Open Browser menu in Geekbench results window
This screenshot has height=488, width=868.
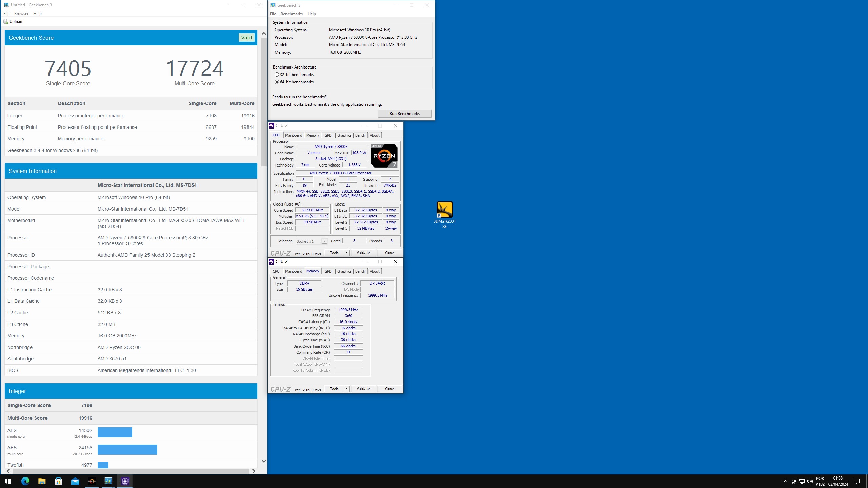click(x=21, y=14)
